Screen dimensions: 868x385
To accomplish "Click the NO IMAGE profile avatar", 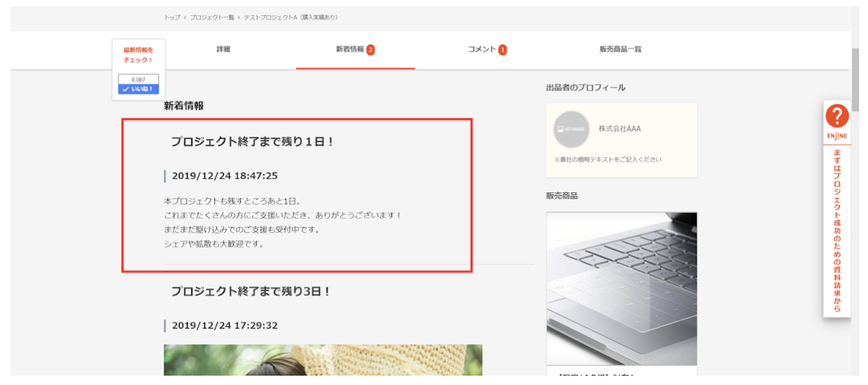I will (x=571, y=129).
